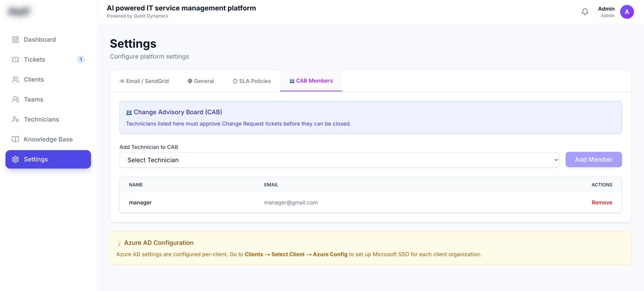Click the Dashboard grid icon in sidebar
The height and width of the screenshot is (291, 644).
point(15,39)
